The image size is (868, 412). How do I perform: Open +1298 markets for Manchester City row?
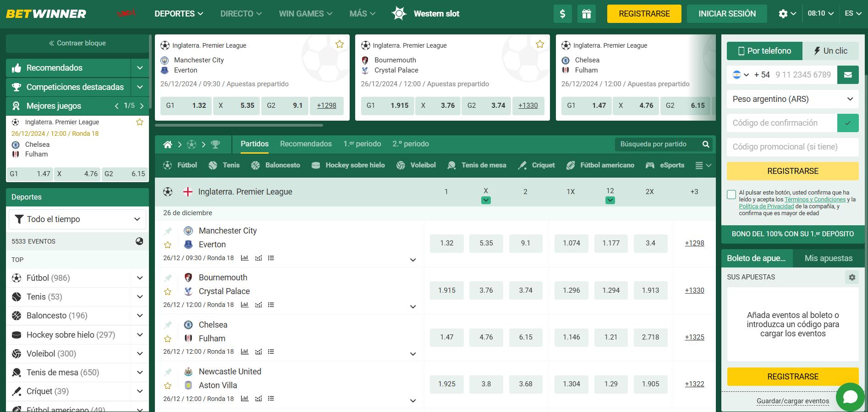pyautogui.click(x=694, y=243)
